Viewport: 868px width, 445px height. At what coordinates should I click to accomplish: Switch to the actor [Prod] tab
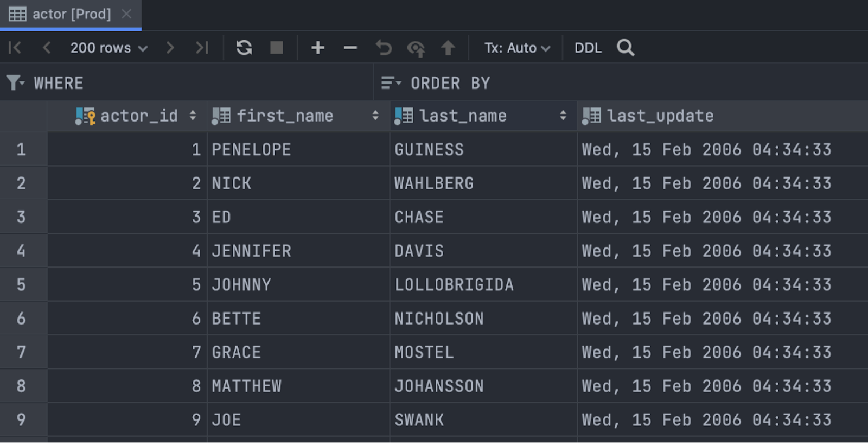(x=71, y=14)
